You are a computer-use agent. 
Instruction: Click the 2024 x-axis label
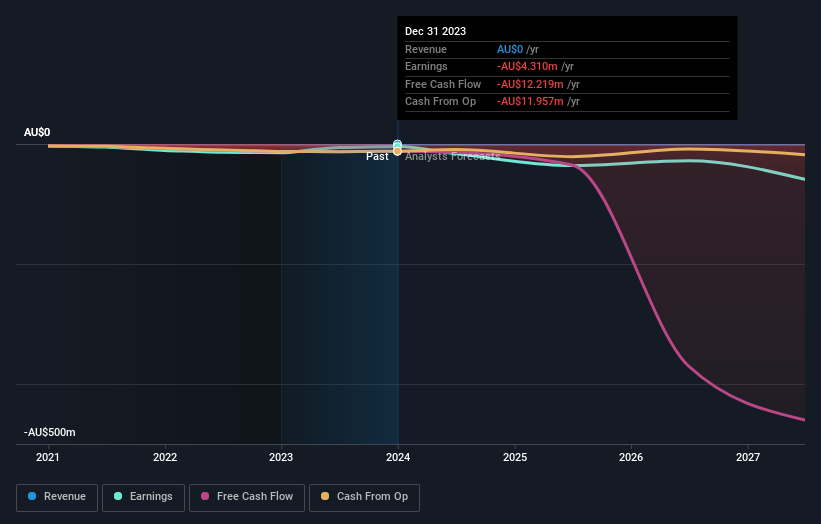[398, 457]
